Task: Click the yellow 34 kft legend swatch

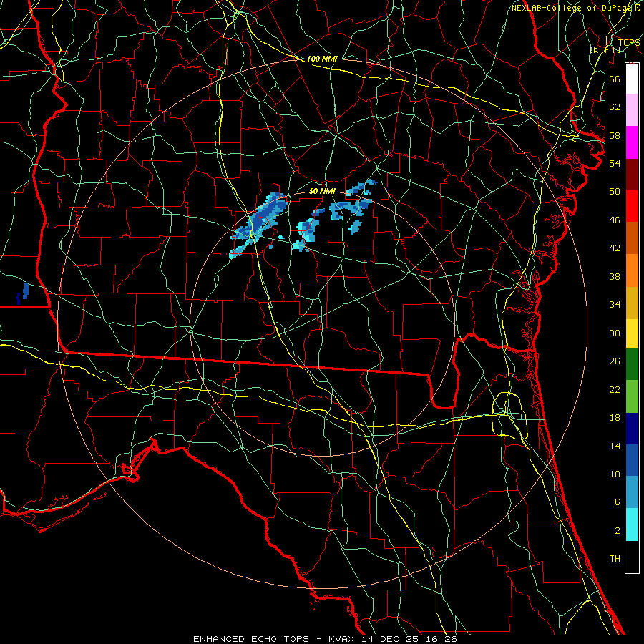Action: point(632,333)
